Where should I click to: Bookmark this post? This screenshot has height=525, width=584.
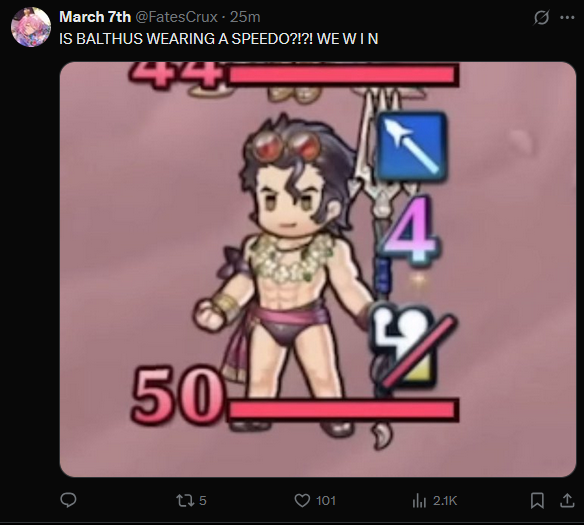537,500
